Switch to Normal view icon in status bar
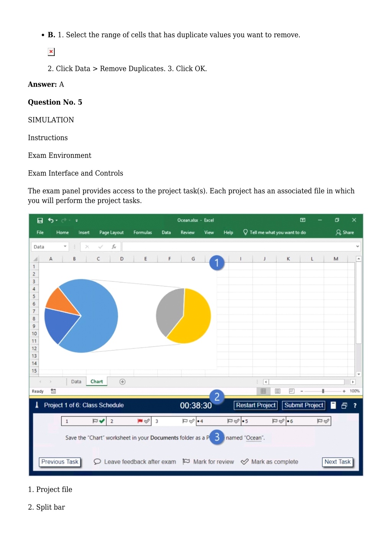392x555 pixels. tap(263, 391)
